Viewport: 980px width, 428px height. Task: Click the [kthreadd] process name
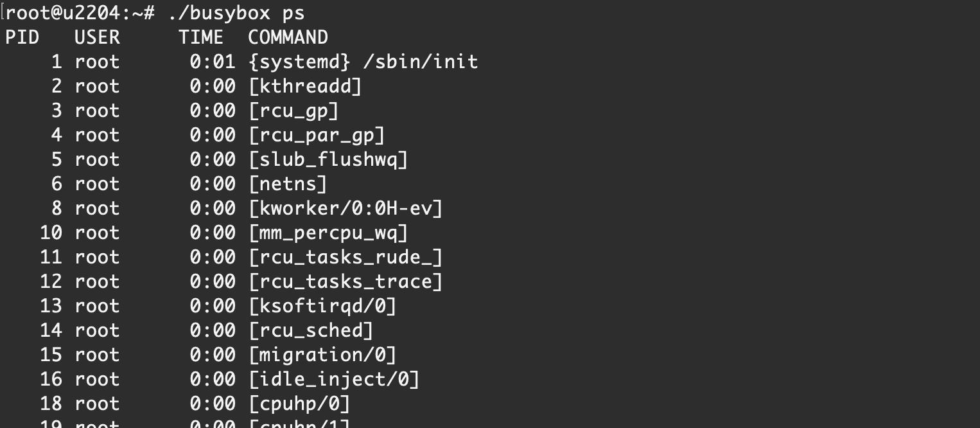[305, 86]
